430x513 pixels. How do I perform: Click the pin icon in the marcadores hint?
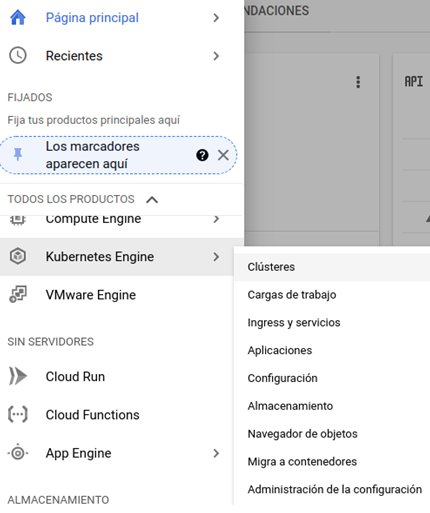click(18, 155)
